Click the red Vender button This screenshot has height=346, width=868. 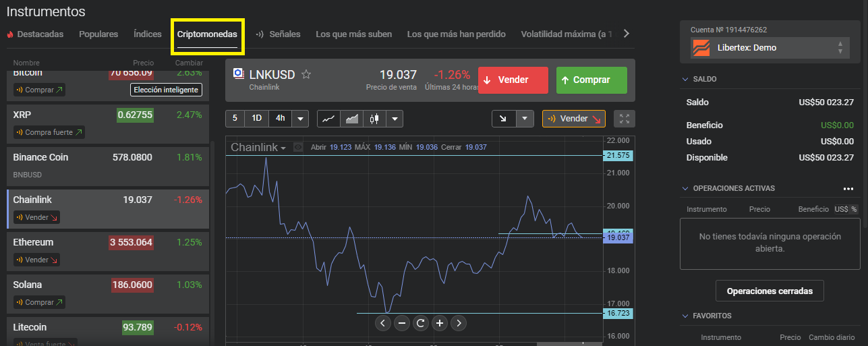pyautogui.click(x=513, y=80)
